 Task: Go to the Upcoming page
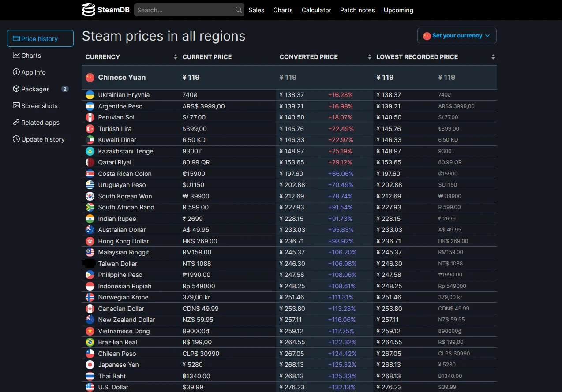click(398, 10)
